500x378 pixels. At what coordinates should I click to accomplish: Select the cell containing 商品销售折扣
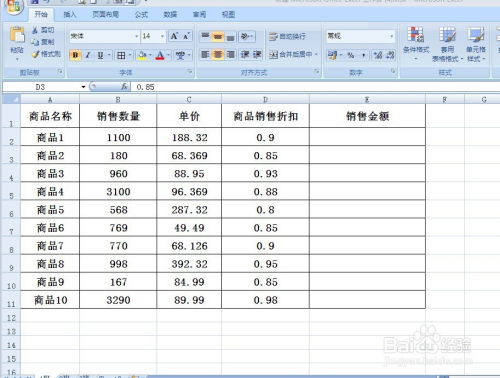(x=265, y=116)
